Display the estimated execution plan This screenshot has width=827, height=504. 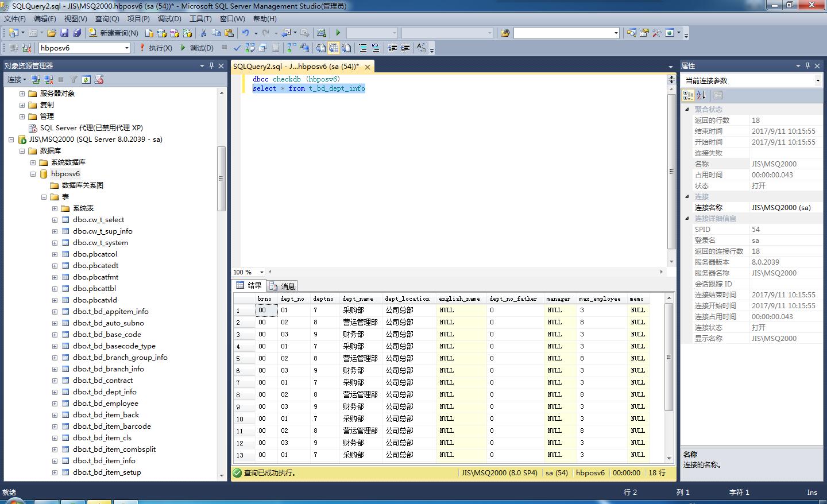[x=250, y=48]
